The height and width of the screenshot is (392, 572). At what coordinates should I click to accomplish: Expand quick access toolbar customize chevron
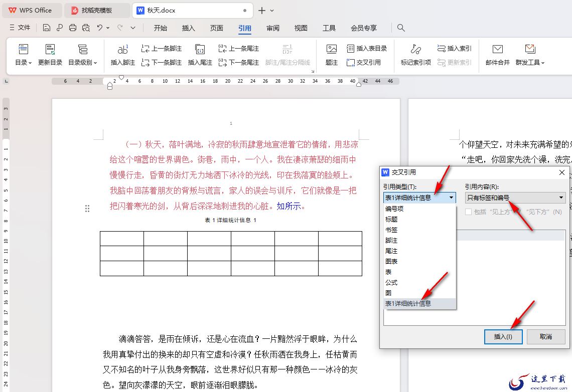[x=133, y=28]
